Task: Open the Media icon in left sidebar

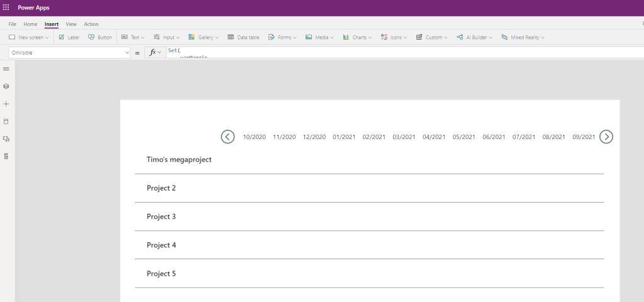Action: [x=6, y=139]
